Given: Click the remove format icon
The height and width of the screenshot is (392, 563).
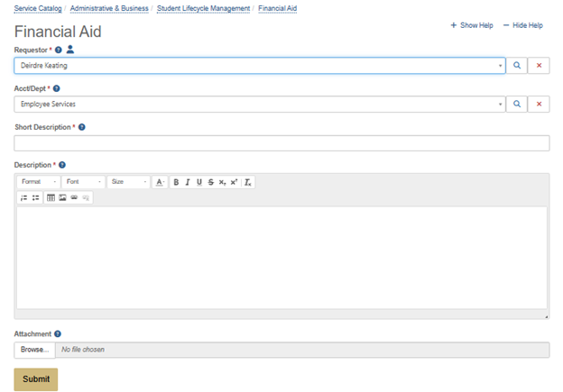Looking at the screenshot, I should click(248, 182).
